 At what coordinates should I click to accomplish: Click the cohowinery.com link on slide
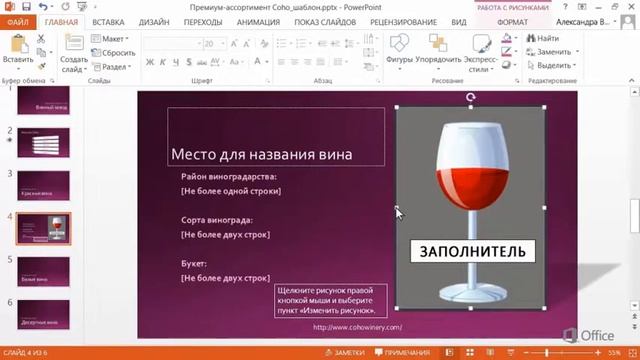(x=358, y=327)
